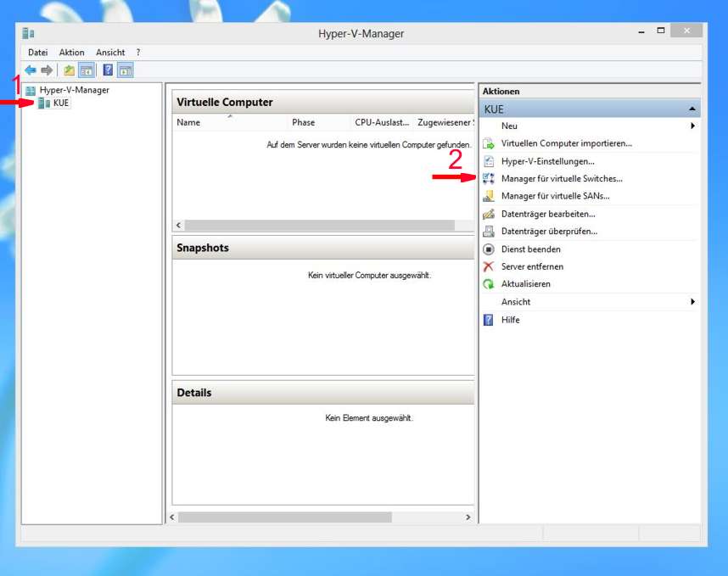Image resolution: width=728 pixels, height=576 pixels.
Task: Select Hyper-V-Manager tree node label
Action: pyautogui.click(x=75, y=90)
